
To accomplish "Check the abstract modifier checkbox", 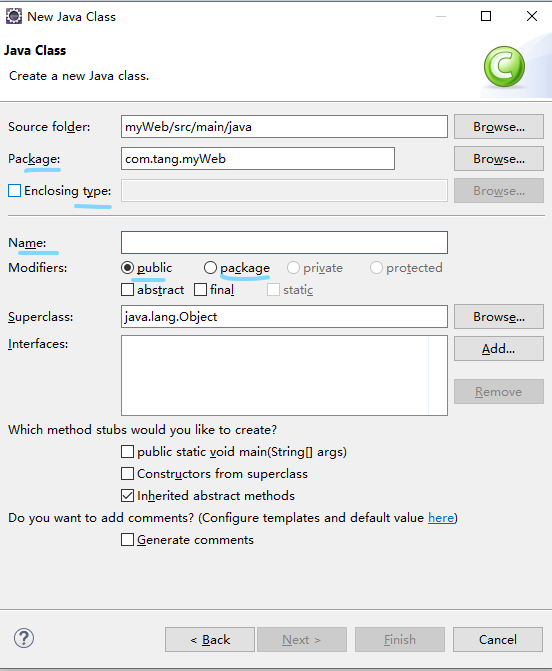I will point(128,290).
